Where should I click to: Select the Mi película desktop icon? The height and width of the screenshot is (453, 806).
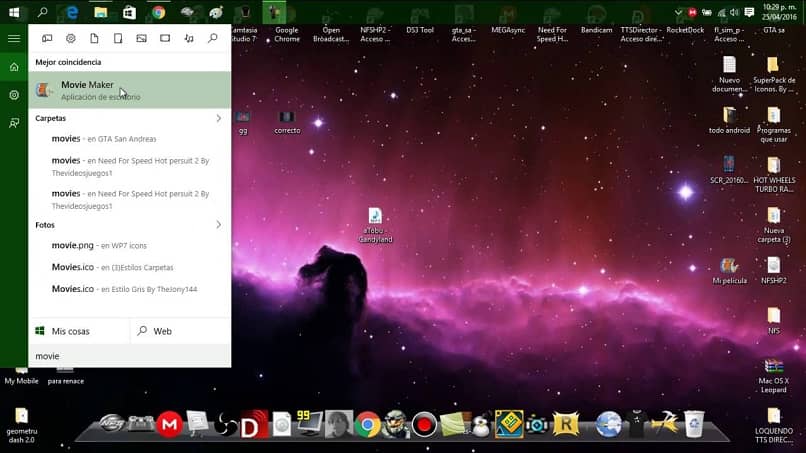(729, 271)
